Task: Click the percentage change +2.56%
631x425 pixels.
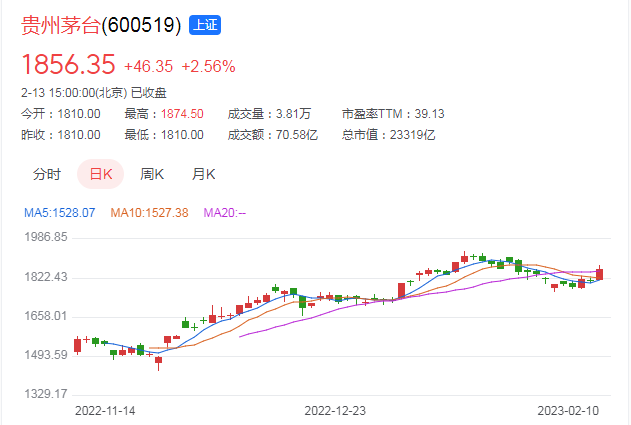Action: [x=208, y=66]
